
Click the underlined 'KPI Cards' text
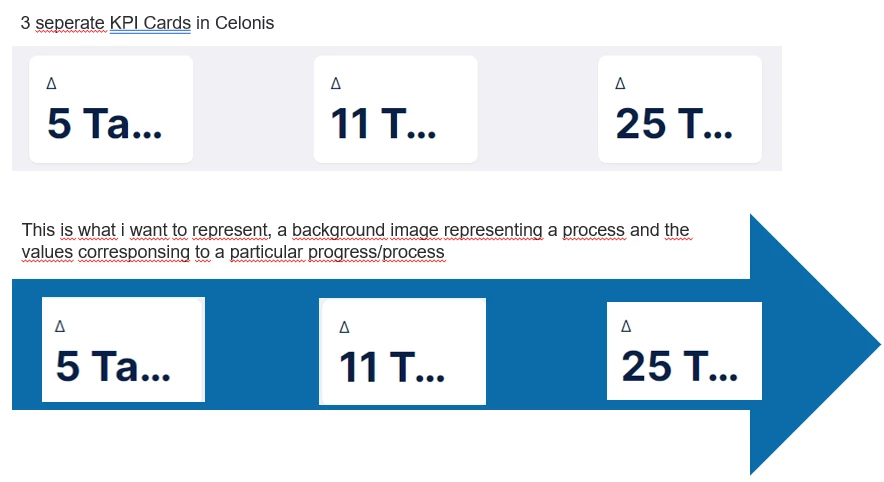pyautogui.click(x=150, y=22)
